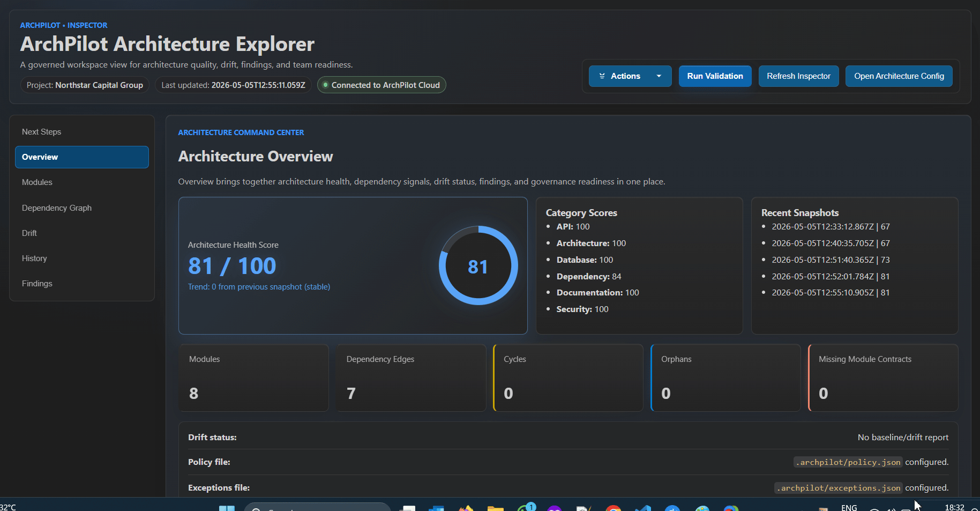
Task: Click the Project: Northstar Capital Group chip
Action: point(85,85)
